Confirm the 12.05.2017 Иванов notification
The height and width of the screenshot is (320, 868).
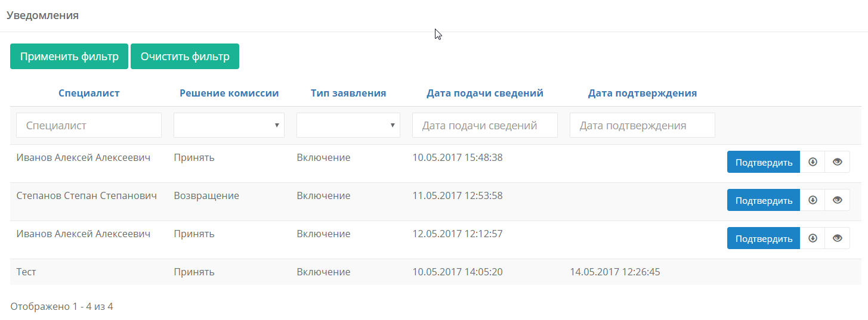pos(764,238)
